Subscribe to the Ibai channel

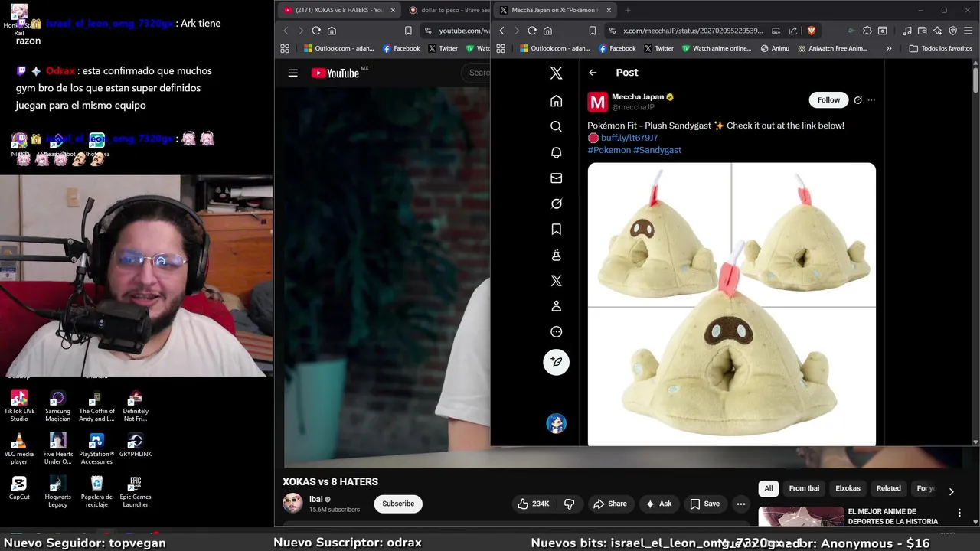pyautogui.click(x=398, y=504)
